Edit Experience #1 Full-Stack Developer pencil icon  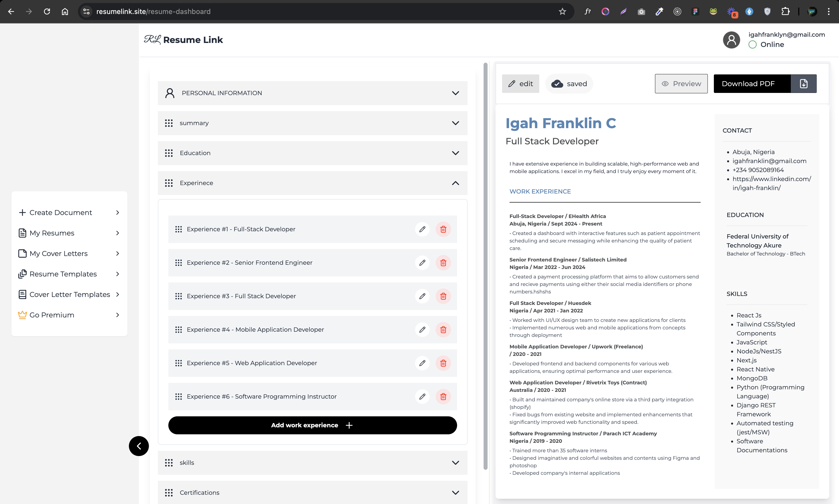click(x=422, y=229)
